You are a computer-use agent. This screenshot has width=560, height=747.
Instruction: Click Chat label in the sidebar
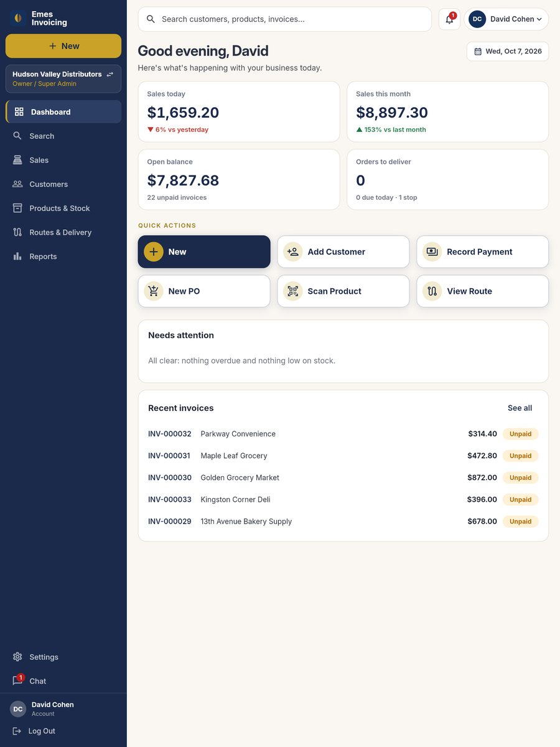(x=38, y=681)
